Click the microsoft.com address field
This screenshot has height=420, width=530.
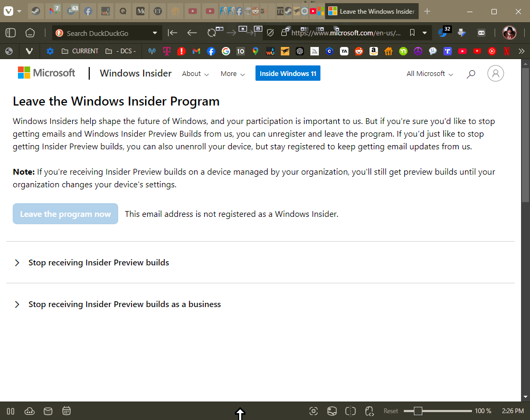click(346, 33)
